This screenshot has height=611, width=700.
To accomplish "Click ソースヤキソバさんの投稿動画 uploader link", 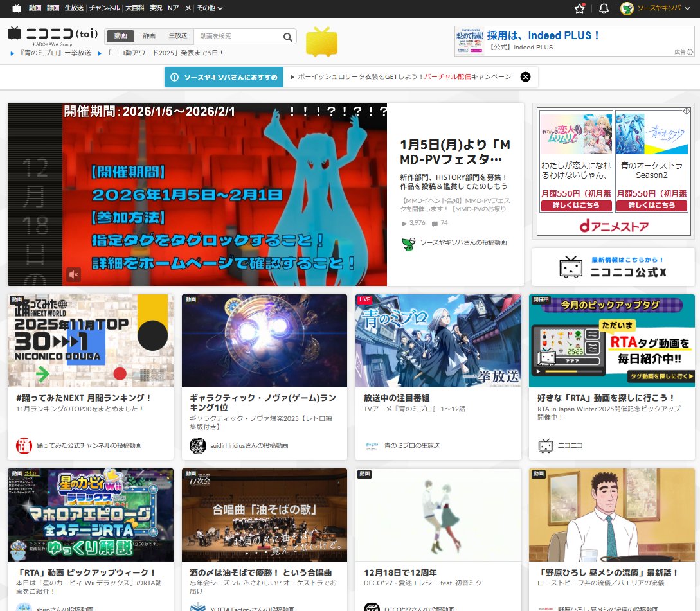I will coord(463,242).
